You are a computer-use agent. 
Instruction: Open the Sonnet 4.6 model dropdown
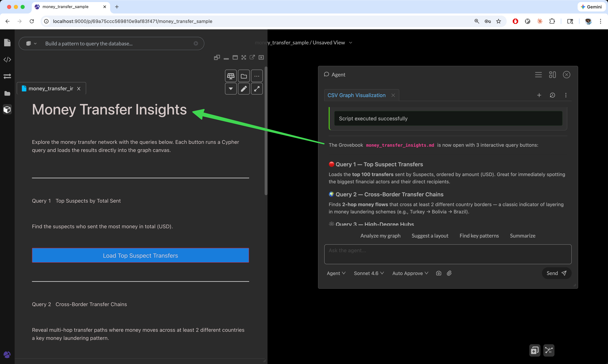pos(369,273)
